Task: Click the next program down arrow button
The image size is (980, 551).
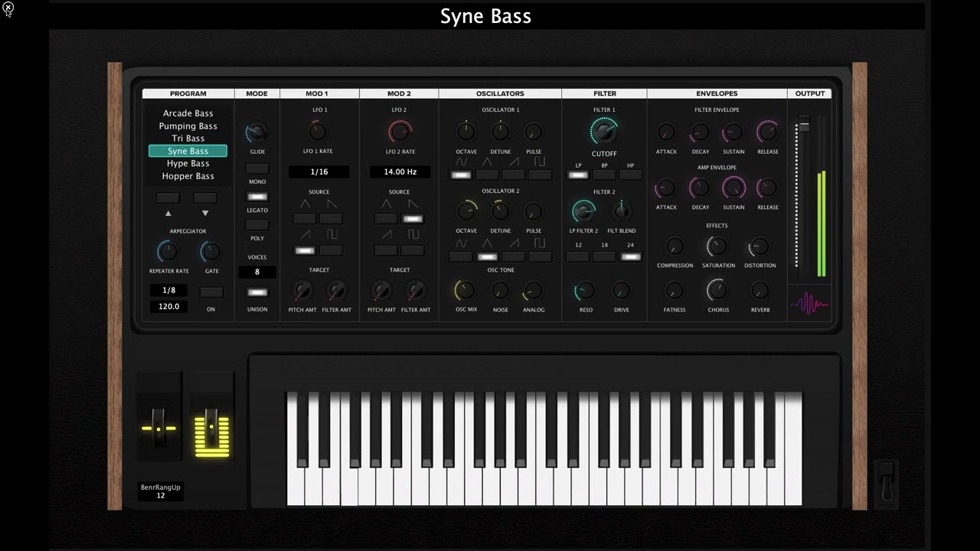Action: pyautogui.click(x=204, y=198)
